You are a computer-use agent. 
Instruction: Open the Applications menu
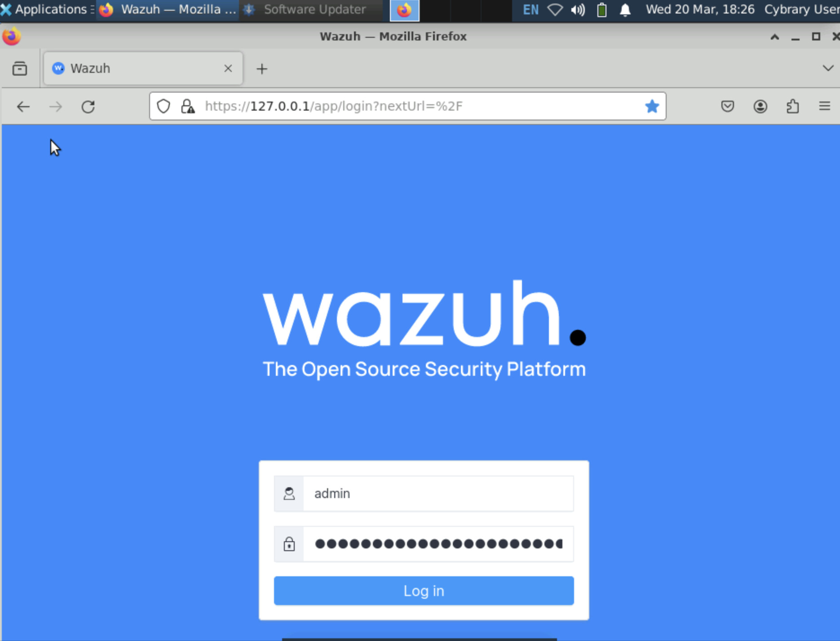tap(47, 9)
